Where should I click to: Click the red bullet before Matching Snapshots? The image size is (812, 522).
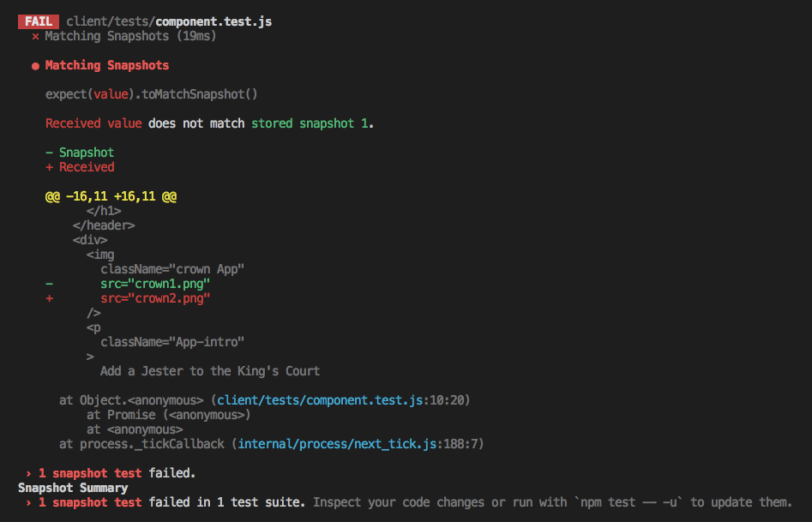click(35, 66)
